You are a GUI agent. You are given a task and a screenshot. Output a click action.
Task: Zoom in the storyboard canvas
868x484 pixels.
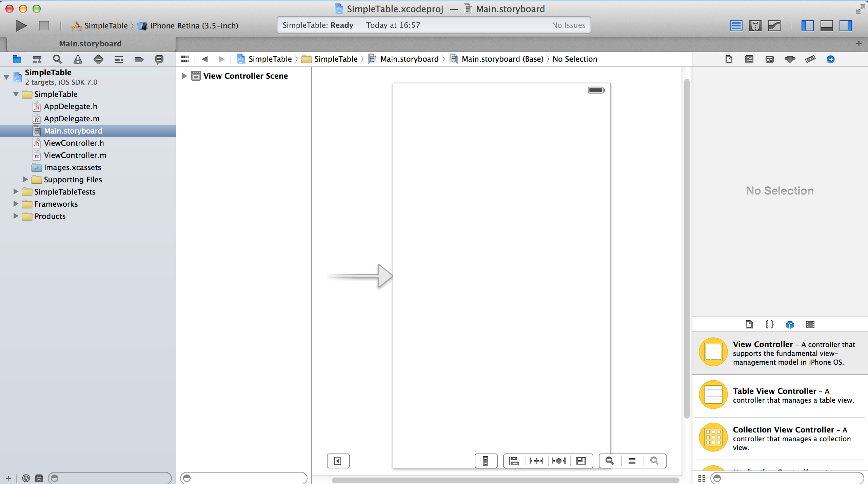(x=654, y=461)
